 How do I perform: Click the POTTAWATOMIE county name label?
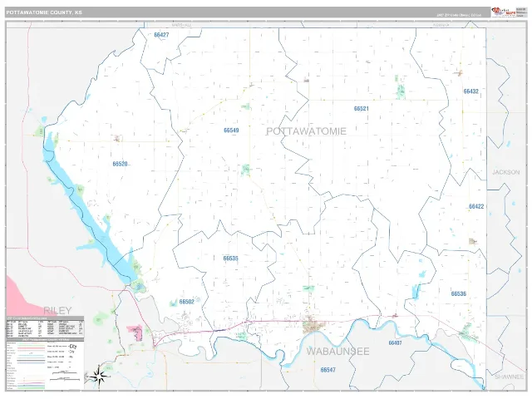[306, 131]
